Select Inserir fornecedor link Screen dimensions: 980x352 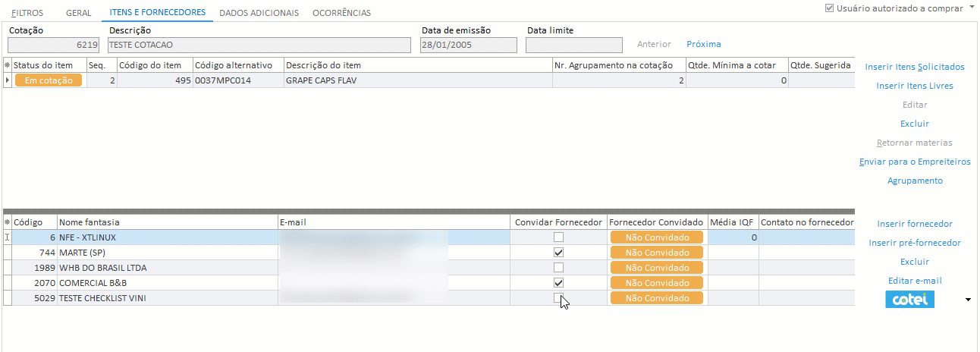(x=915, y=224)
